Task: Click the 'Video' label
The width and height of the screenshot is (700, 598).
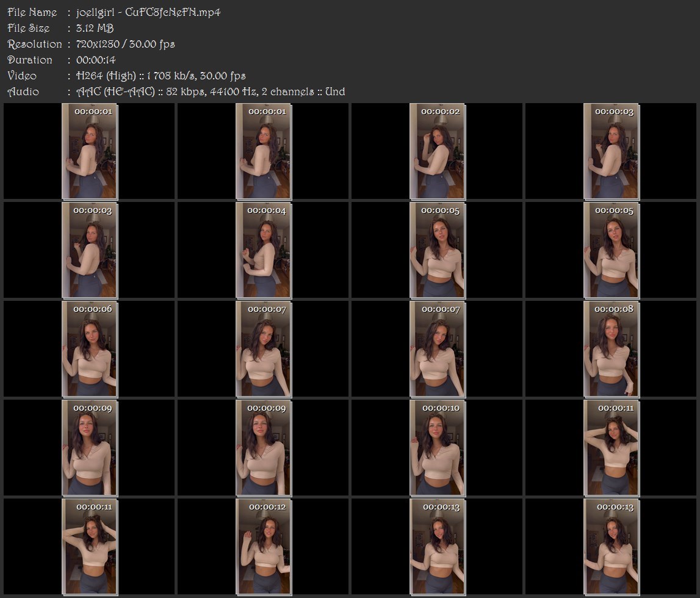Action: [22, 76]
